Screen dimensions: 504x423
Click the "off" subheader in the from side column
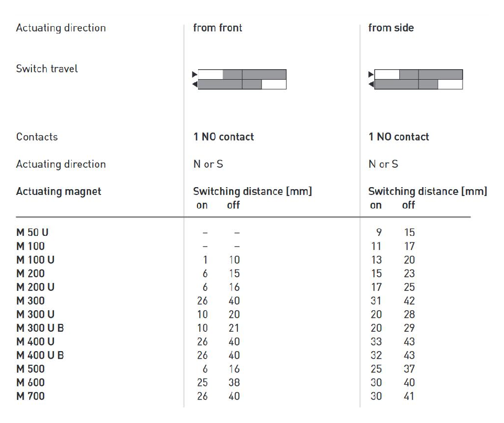pyautogui.click(x=408, y=205)
